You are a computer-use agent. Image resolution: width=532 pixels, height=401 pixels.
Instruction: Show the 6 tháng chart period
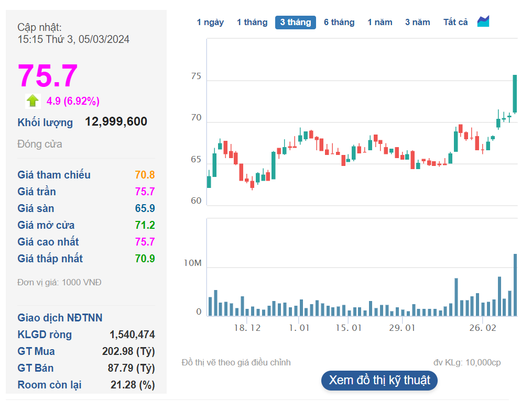pyautogui.click(x=339, y=22)
